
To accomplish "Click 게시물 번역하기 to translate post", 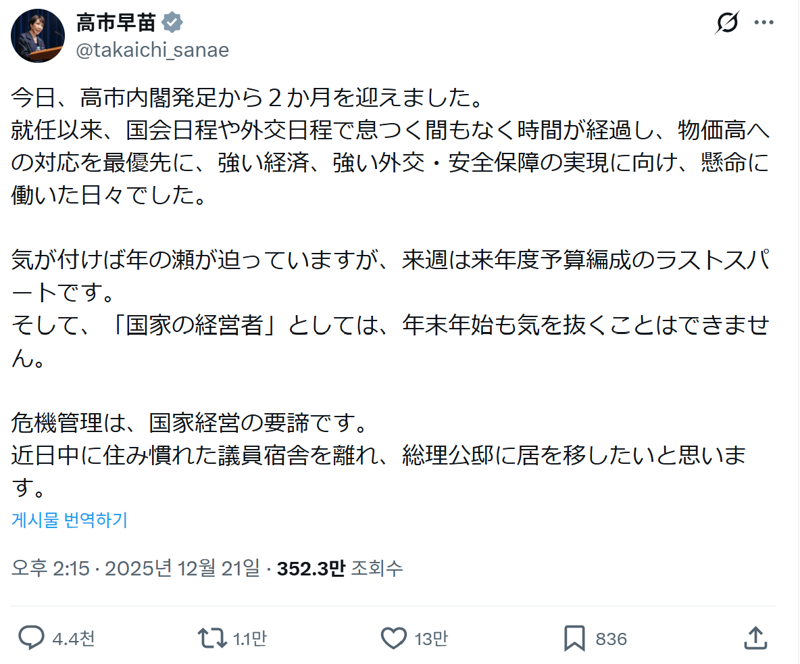I will pos(70,520).
